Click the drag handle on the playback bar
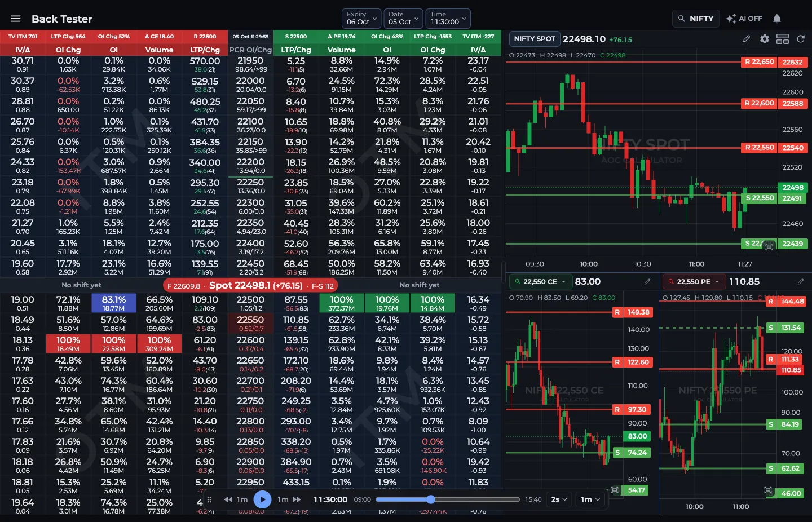 pyautogui.click(x=209, y=499)
